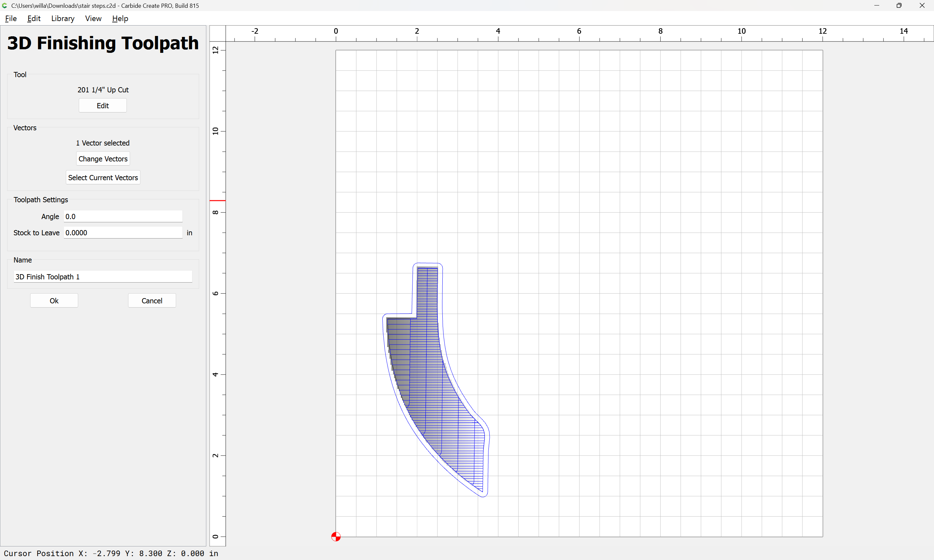This screenshot has height=560, width=934.
Task: Cancel the 3D Finishing Toolpath
Action: click(x=152, y=301)
